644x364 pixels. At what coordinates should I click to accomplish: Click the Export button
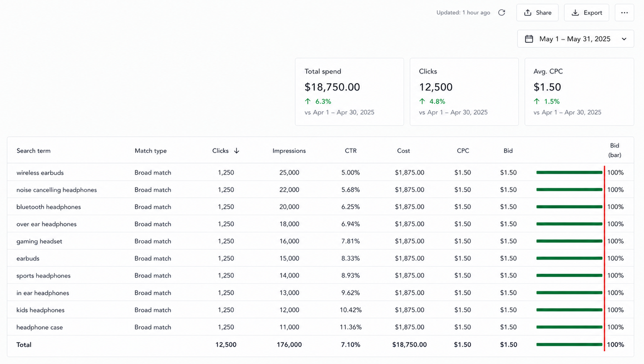click(586, 13)
